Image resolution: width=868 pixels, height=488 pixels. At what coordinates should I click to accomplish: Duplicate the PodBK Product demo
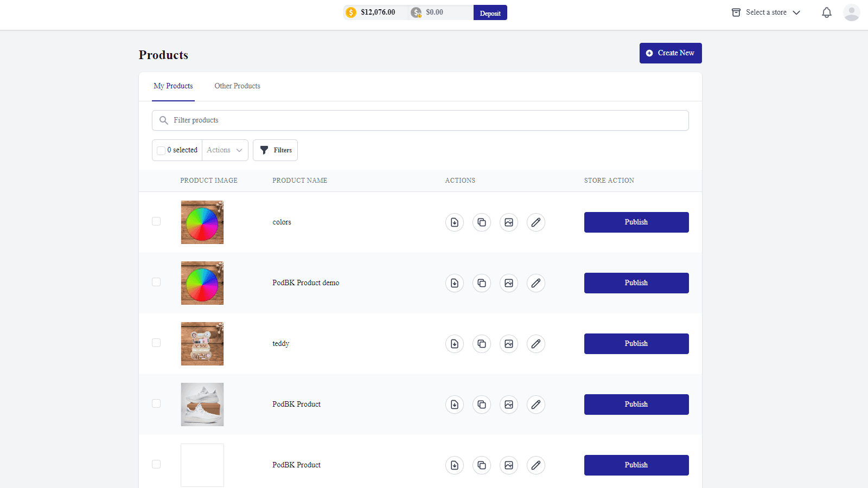pyautogui.click(x=481, y=282)
